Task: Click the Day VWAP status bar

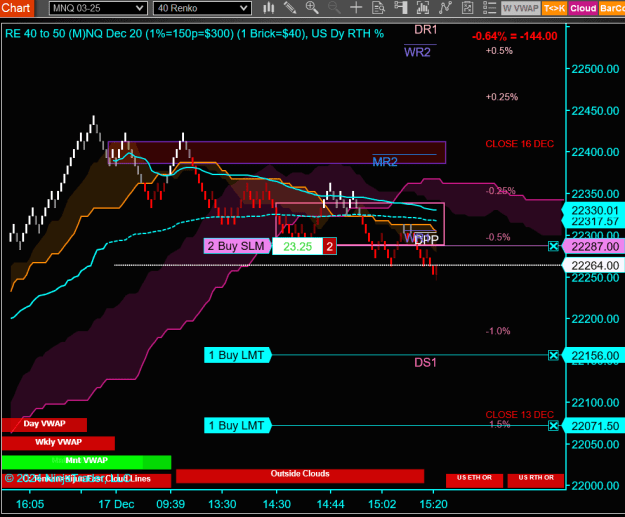Action: pos(44,425)
